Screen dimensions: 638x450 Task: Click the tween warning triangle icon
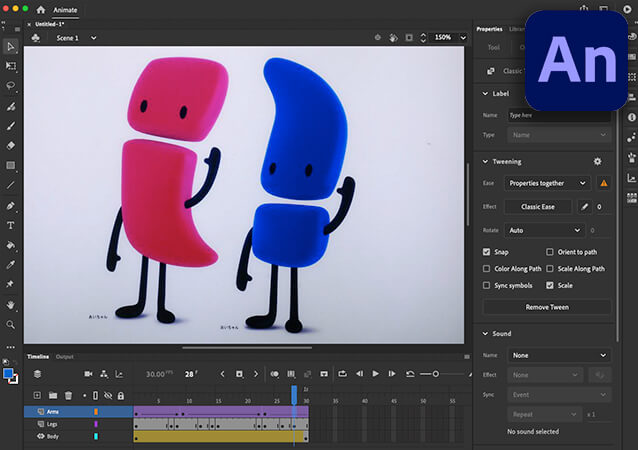pyautogui.click(x=604, y=183)
